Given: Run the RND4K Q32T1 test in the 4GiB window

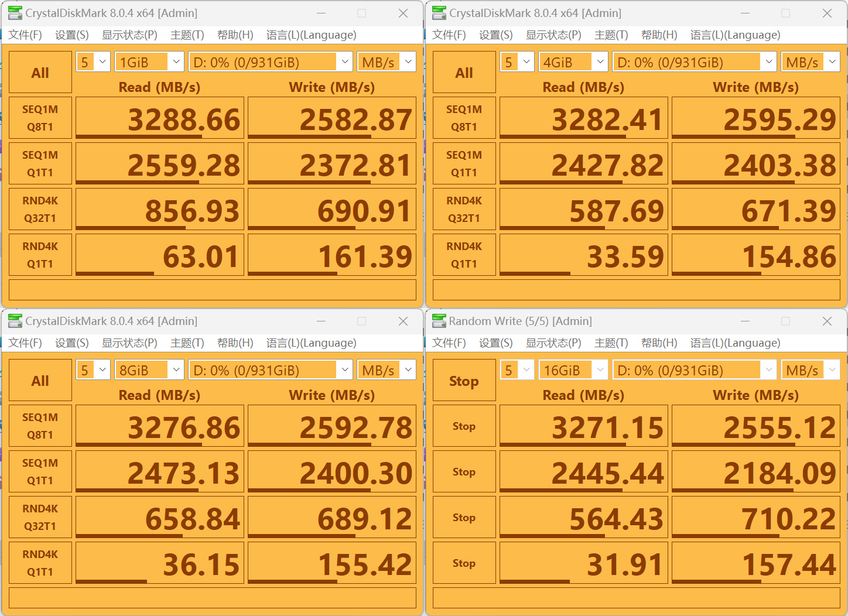Looking at the screenshot, I should point(464,209).
